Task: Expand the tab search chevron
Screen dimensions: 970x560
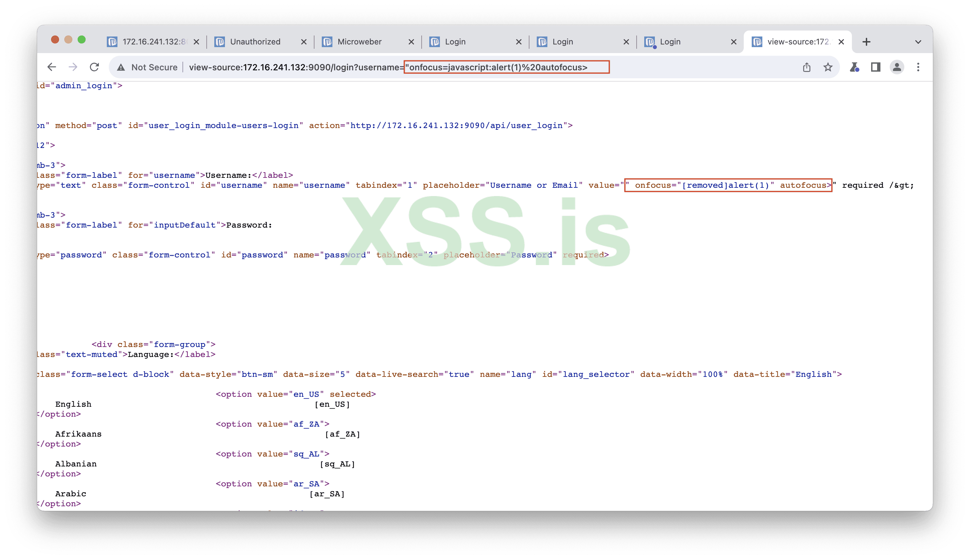Action: [918, 42]
